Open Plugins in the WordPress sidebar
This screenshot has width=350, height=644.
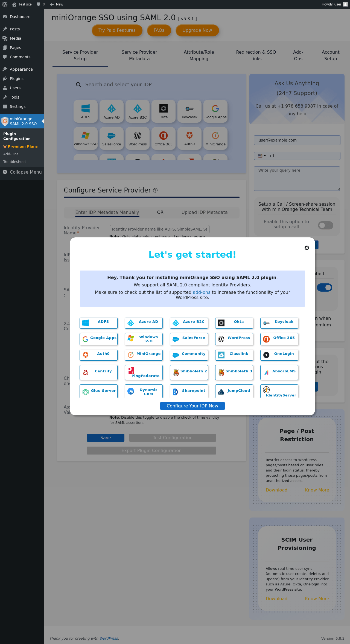[x=22, y=79]
